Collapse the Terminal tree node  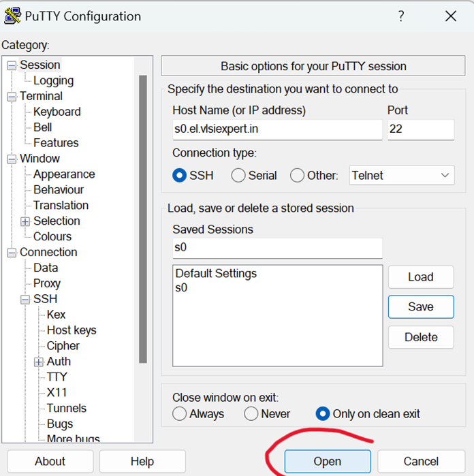[x=12, y=97]
